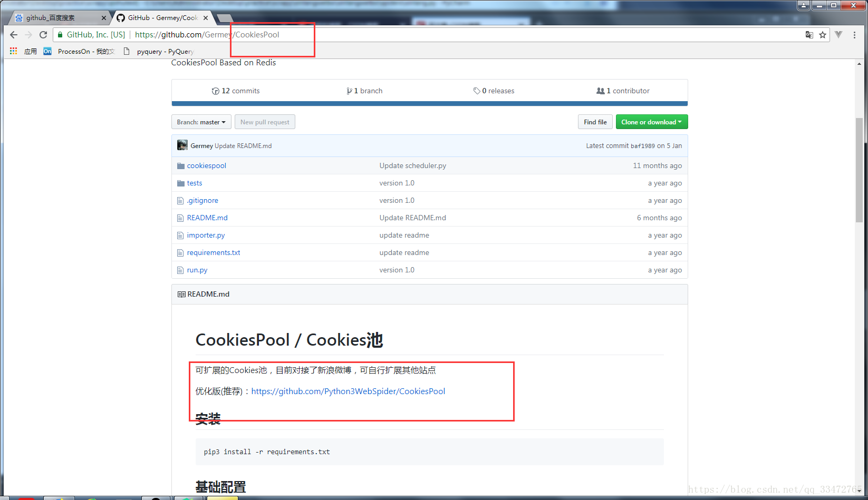
Task: Click the '11 months ago' timestamp
Action: tap(658, 165)
